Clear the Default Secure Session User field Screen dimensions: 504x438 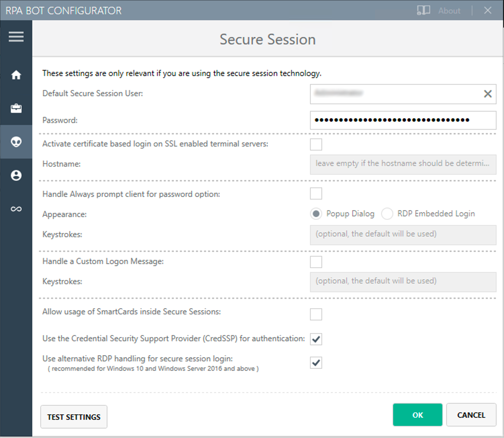point(488,94)
